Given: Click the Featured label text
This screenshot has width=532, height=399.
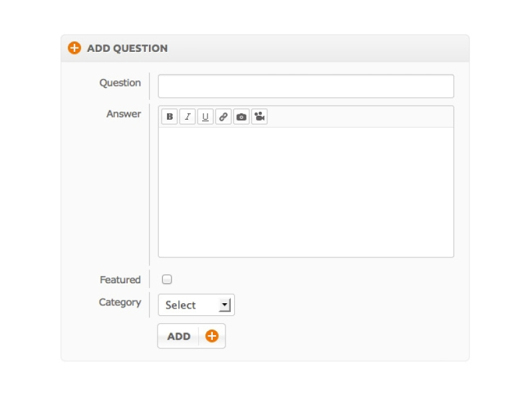Looking at the screenshot, I should [x=120, y=280].
